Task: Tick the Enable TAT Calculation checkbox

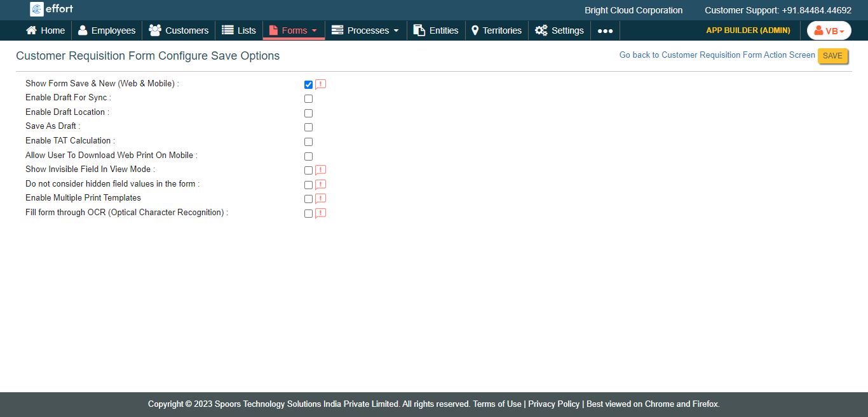Action: pyautogui.click(x=308, y=142)
